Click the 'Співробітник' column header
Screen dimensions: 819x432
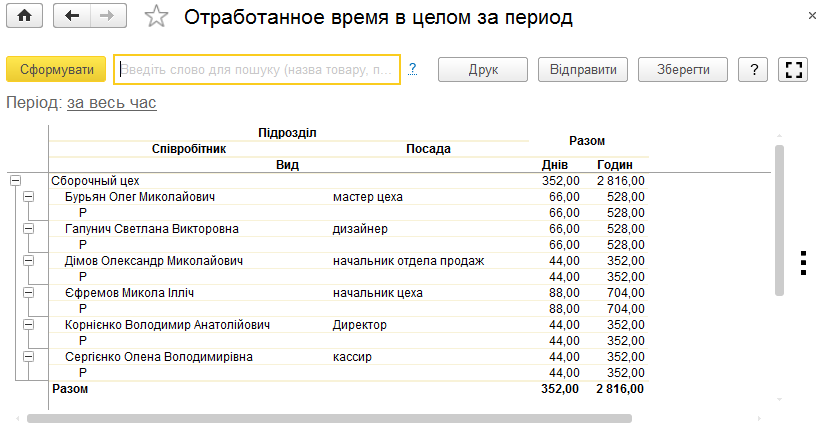[x=189, y=149]
